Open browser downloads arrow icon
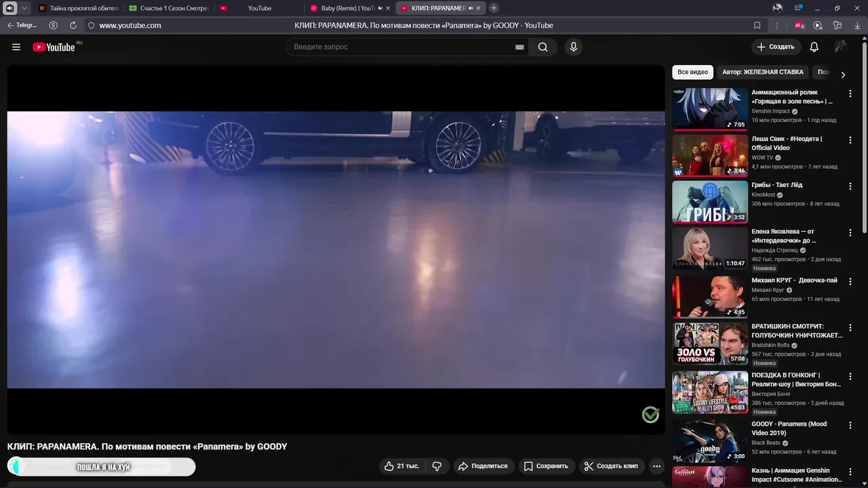Image resolution: width=868 pixels, height=488 pixels. click(x=857, y=25)
